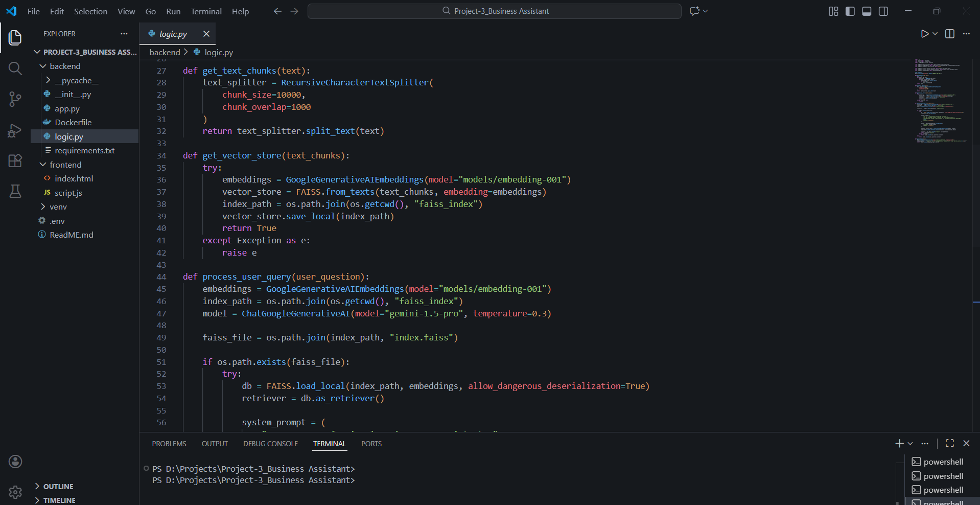Image resolution: width=980 pixels, height=505 pixels.
Task: Collapse the backend folder
Action: pyautogui.click(x=65, y=66)
